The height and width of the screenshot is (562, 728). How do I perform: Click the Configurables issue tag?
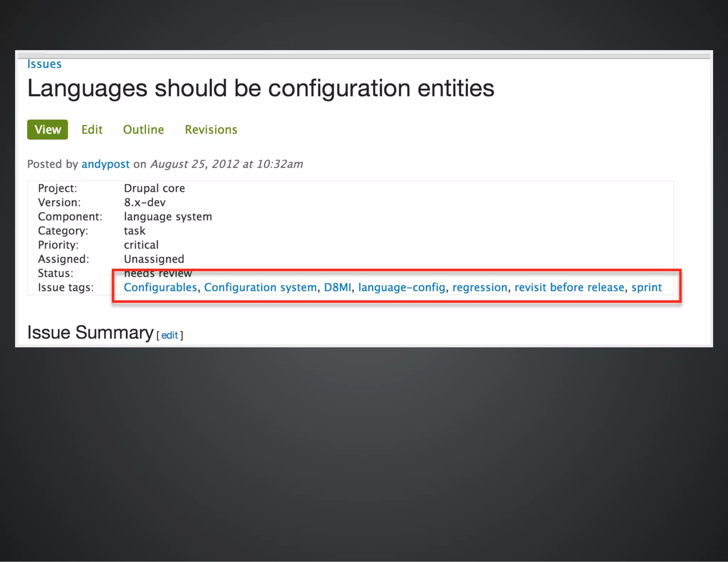pyautogui.click(x=160, y=287)
